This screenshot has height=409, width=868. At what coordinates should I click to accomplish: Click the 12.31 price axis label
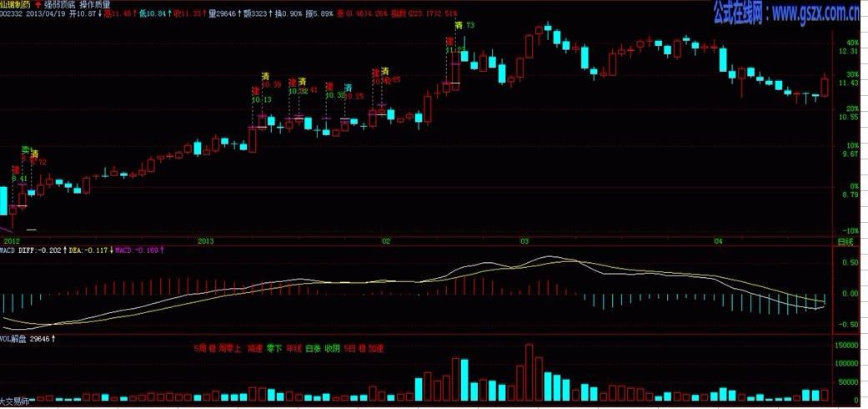tap(850, 51)
